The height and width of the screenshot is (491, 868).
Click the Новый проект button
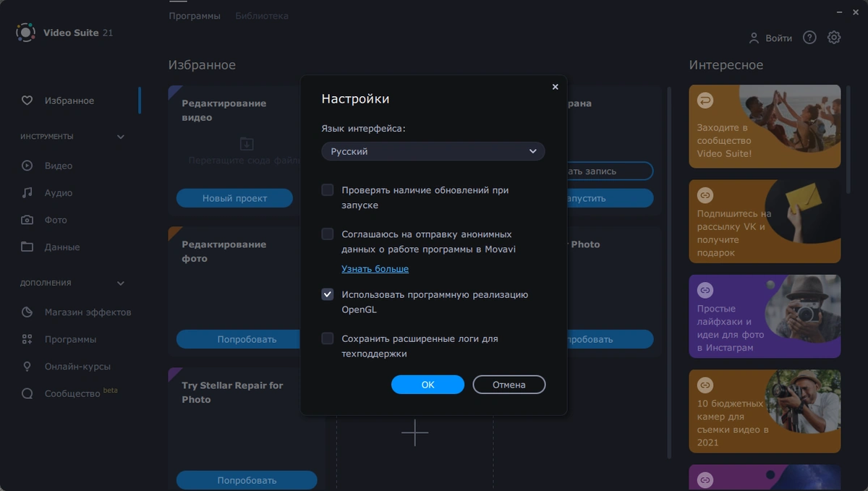(x=234, y=198)
